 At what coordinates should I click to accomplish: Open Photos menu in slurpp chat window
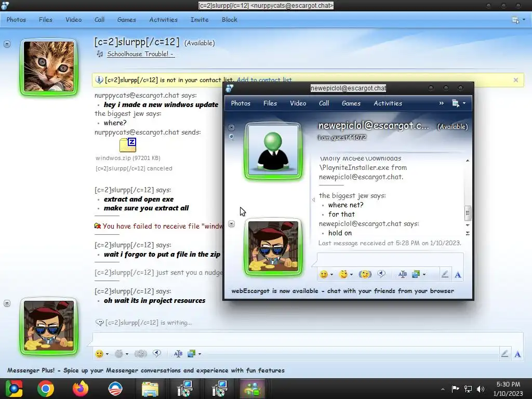[x=16, y=20]
